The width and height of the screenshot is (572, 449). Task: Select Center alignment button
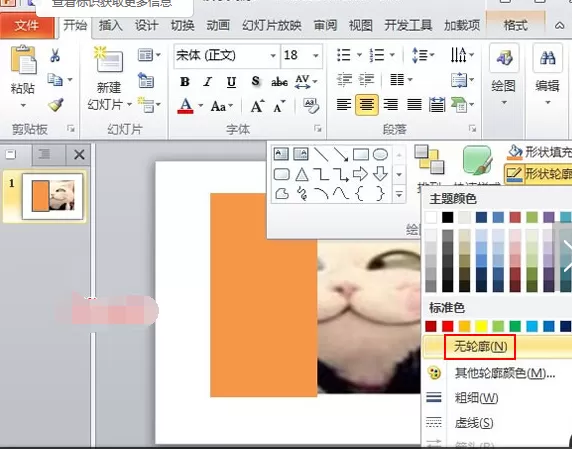[x=367, y=105]
